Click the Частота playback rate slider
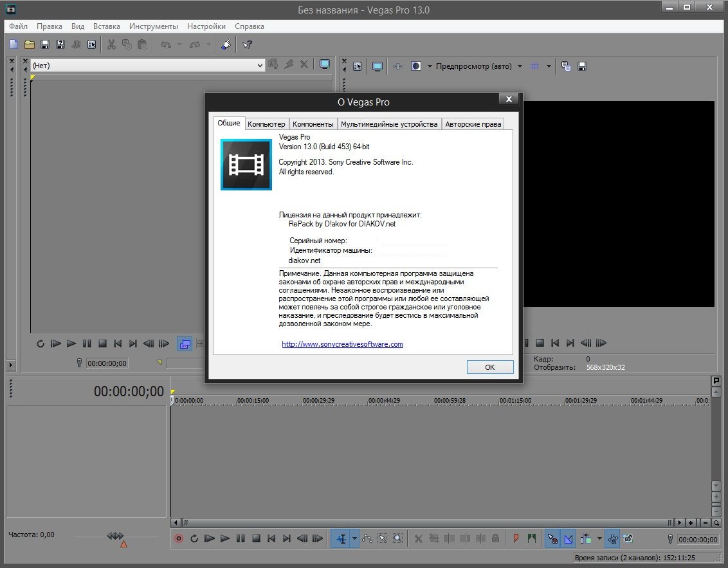The image size is (728, 568). pos(115,536)
